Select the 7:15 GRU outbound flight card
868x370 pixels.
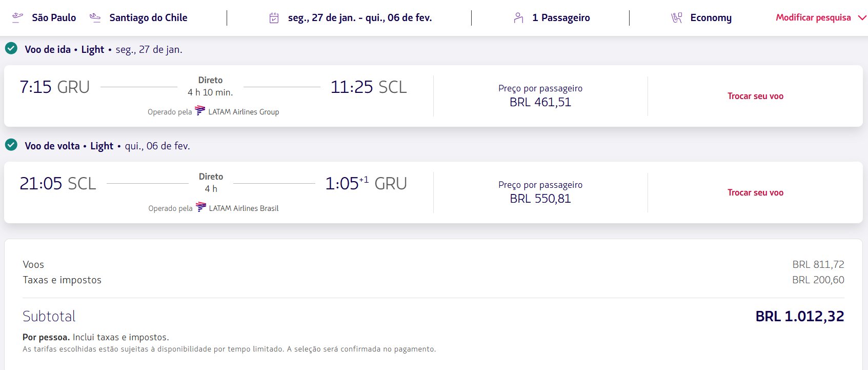433,96
